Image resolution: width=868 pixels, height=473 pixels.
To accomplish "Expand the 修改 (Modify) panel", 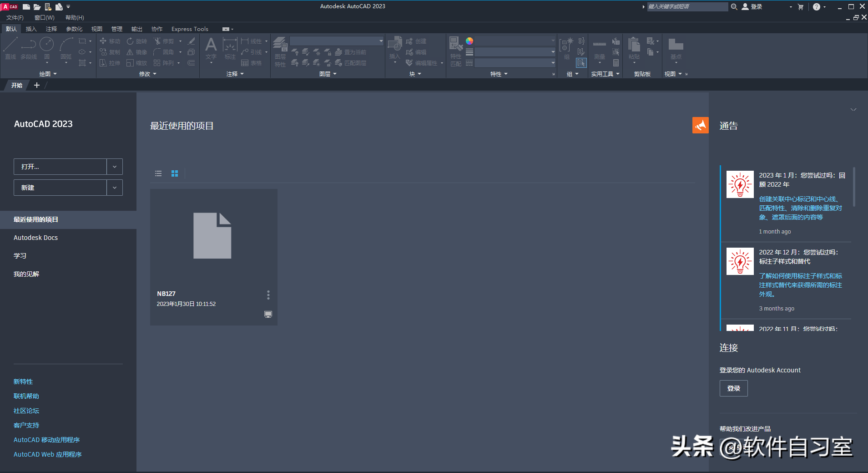I will point(148,74).
